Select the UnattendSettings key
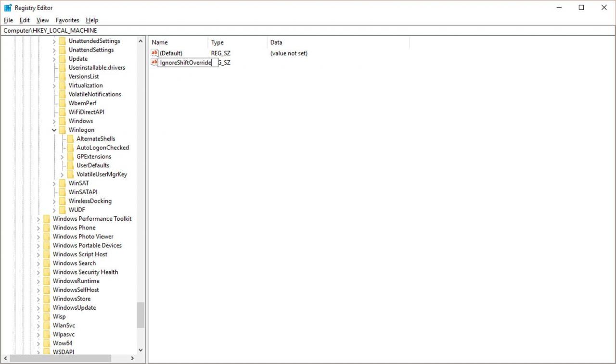 pos(91,50)
